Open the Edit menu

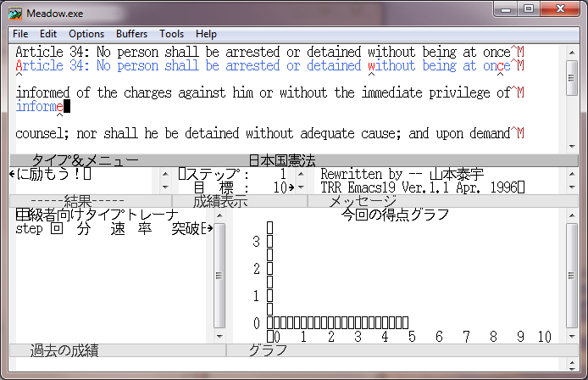click(48, 34)
